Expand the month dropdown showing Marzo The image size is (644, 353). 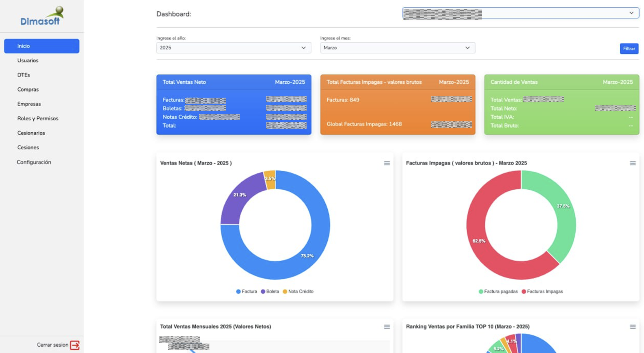pos(397,48)
